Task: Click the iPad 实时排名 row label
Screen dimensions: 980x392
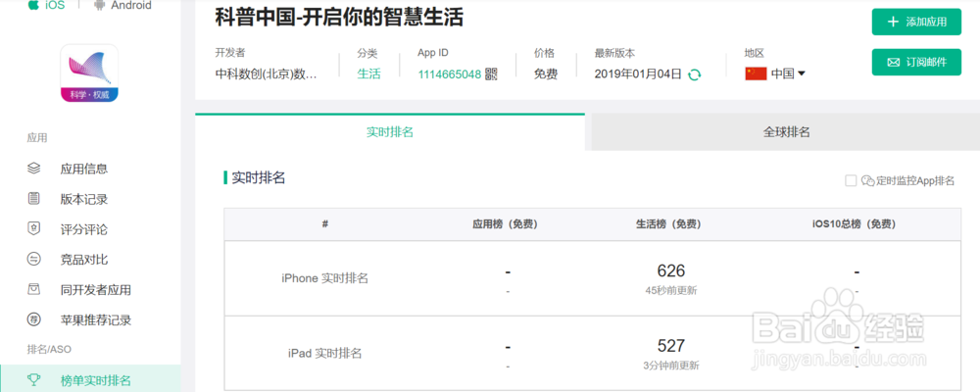Action: tap(325, 353)
